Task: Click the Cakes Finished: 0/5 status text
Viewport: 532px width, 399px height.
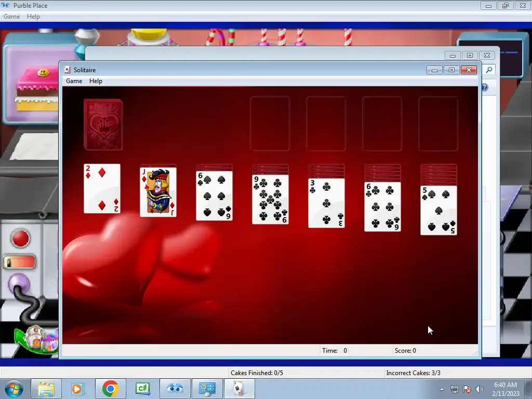Action: tap(257, 373)
